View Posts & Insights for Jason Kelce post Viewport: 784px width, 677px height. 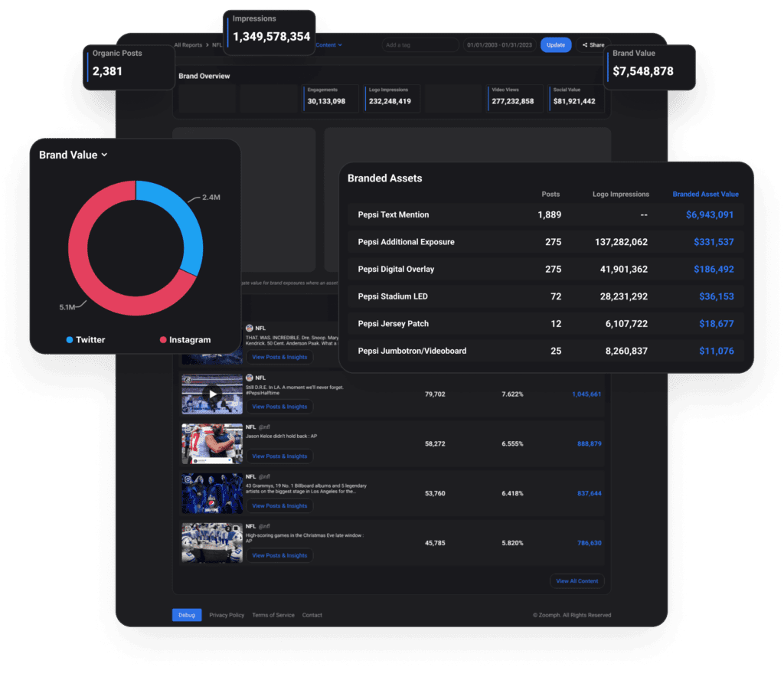pos(279,456)
